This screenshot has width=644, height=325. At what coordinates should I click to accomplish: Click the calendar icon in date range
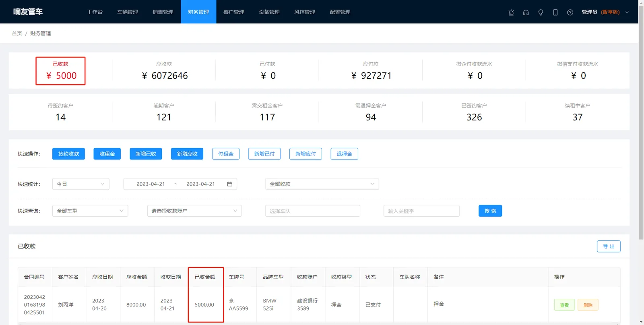click(x=230, y=184)
